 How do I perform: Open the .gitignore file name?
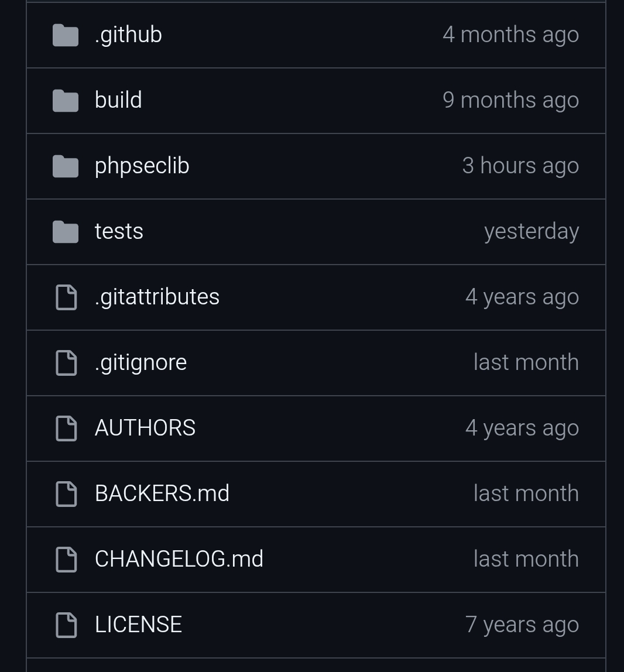tap(140, 363)
